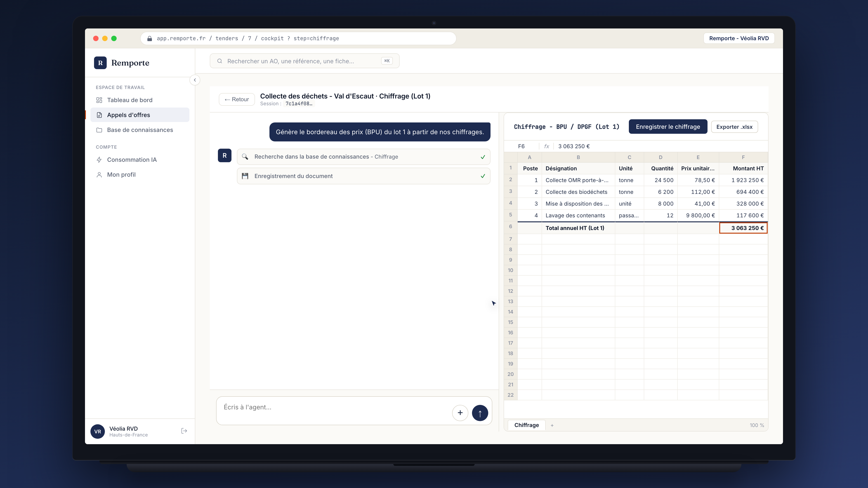Click the F6 cell reference box
The image size is (868, 488).
click(521, 146)
